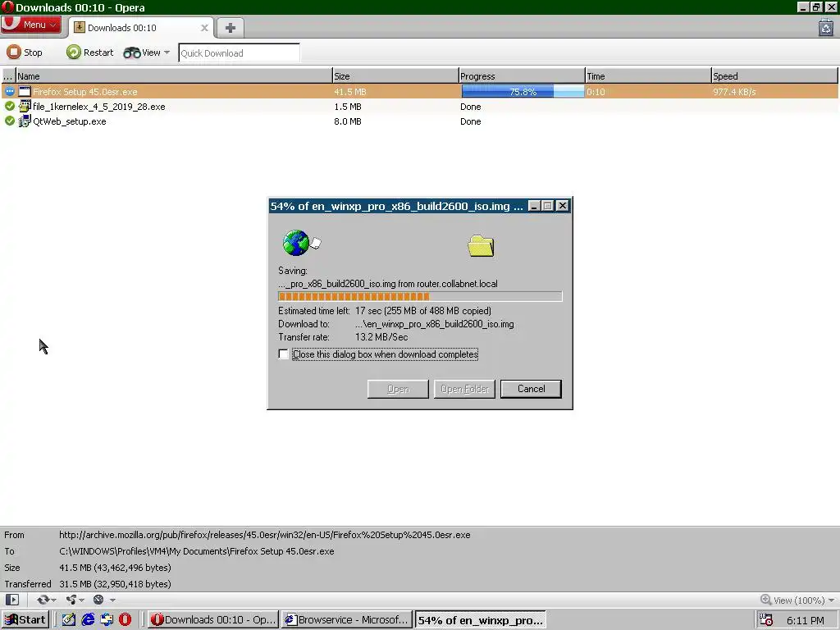Minimize the Opera window

[802, 7]
